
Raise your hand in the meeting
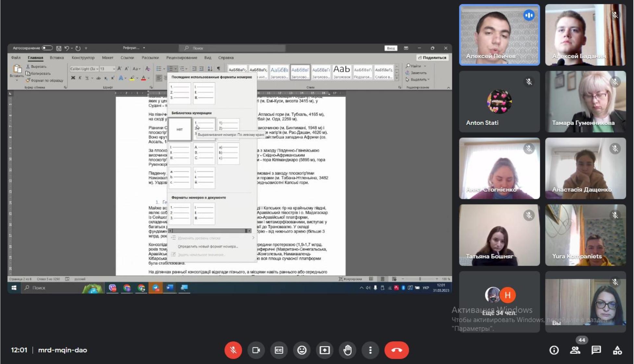[x=348, y=350]
